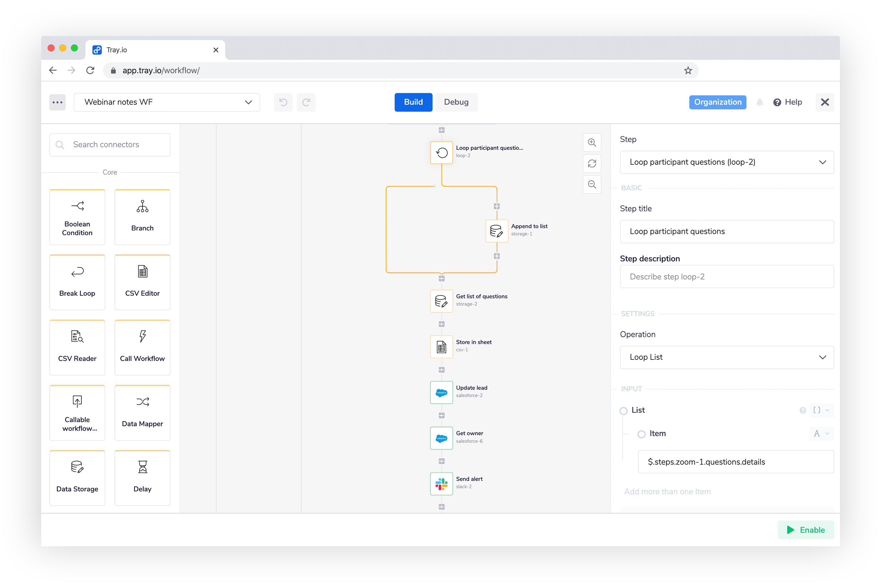Open the notifications bell icon

[759, 102]
